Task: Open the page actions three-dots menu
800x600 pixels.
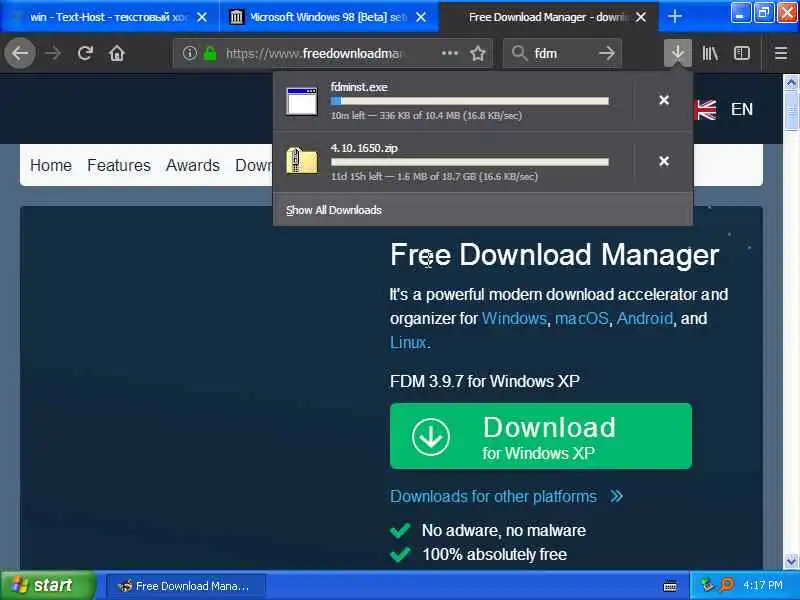Action: pyautogui.click(x=449, y=53)
